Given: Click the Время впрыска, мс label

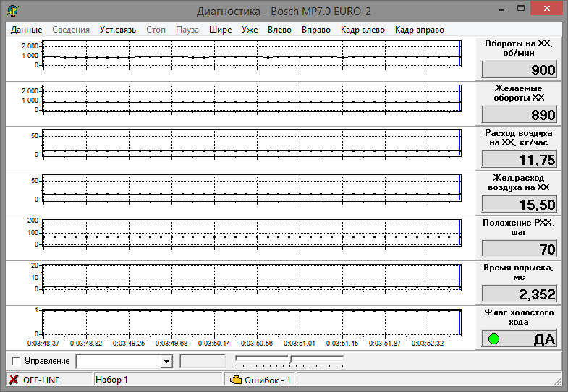Looking at the screenshot, I should (519, 272).
